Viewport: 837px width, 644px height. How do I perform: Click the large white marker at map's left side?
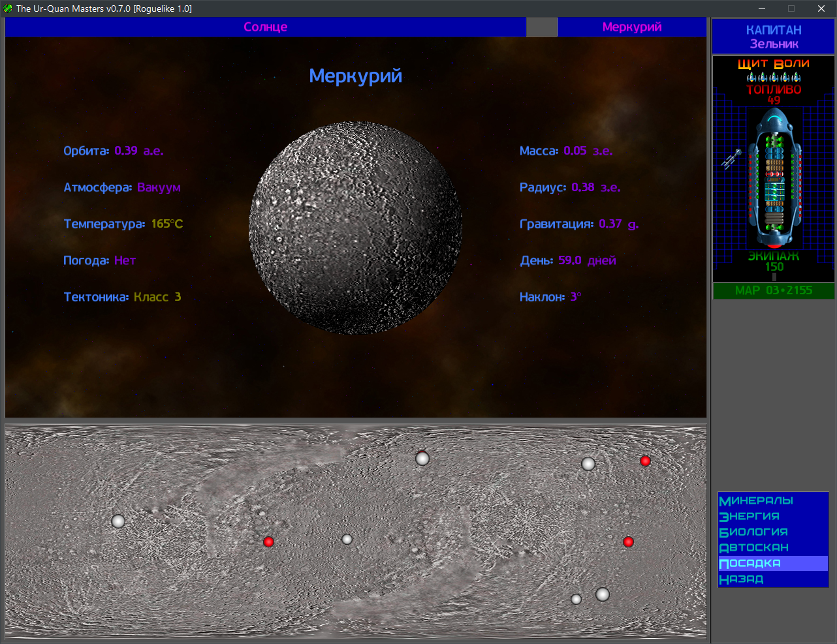[x=118, y=521]
